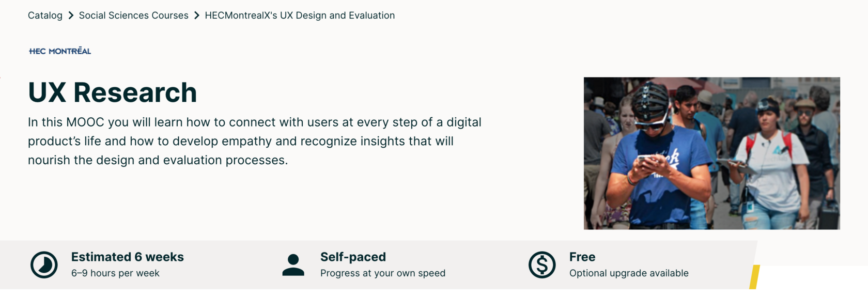Click the person self-paced icon
The height and width of the screenshot is (296, 868).
(293, 265)
